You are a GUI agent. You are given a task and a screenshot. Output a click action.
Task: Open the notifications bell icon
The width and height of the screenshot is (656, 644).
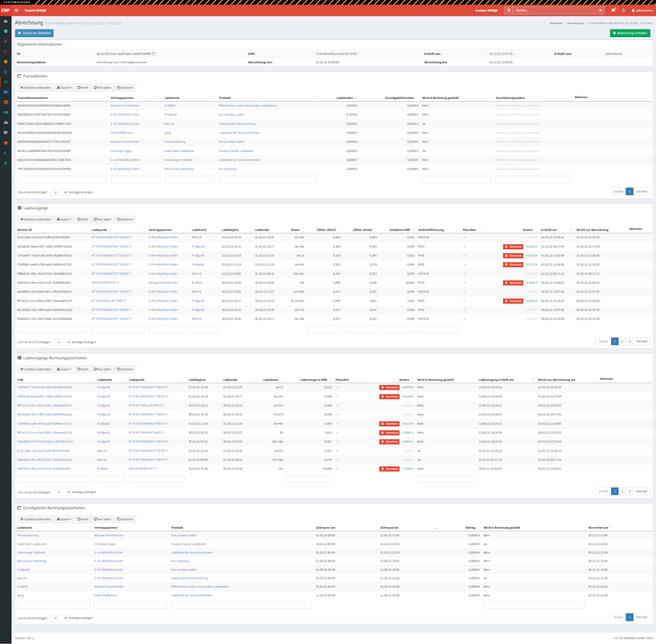[x=623, y=10]
